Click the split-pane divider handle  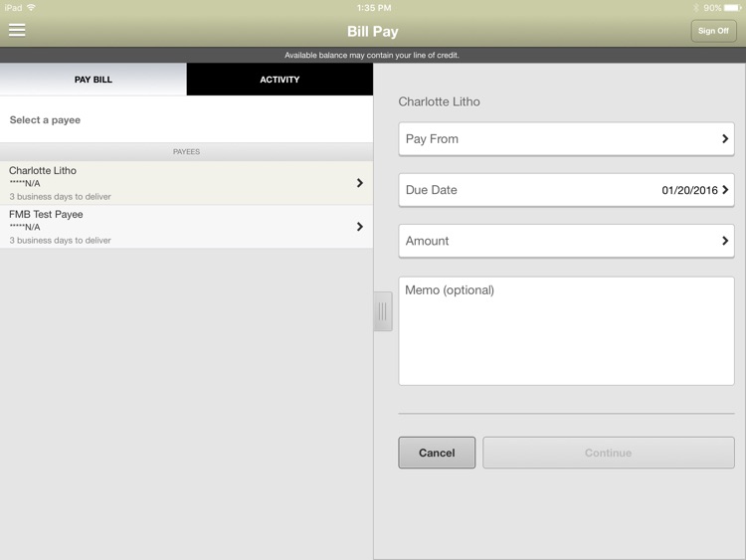click(x=383, y=311)
